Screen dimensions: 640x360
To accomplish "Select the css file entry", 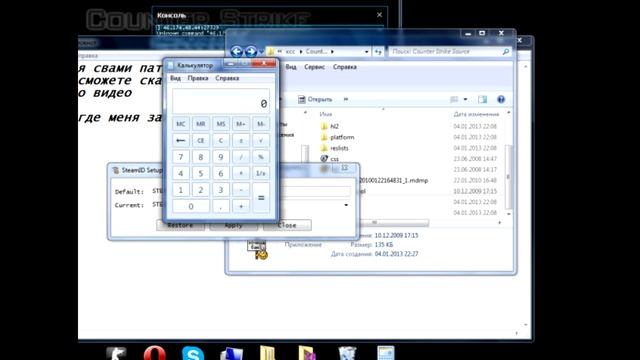I will pyautogui.click(x=330, y=159).
